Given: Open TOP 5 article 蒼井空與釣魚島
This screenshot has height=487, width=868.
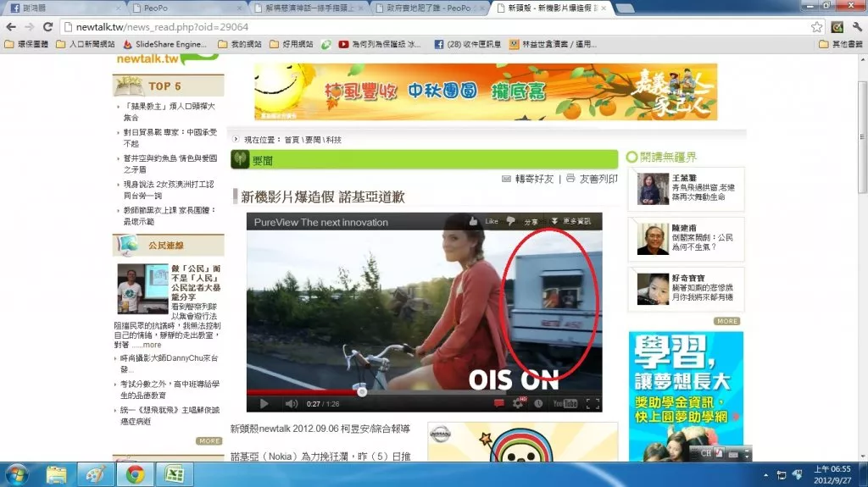Looking at the screenshot, I should (x=169, y=163).
